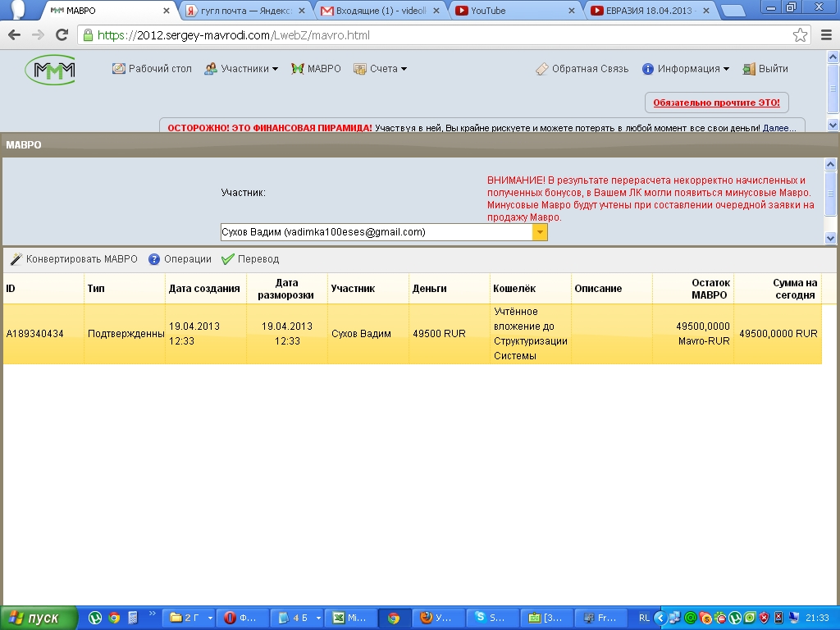Launch Chrome from quick launch
The image size is (840, 630).
click(x=114, y=619)
